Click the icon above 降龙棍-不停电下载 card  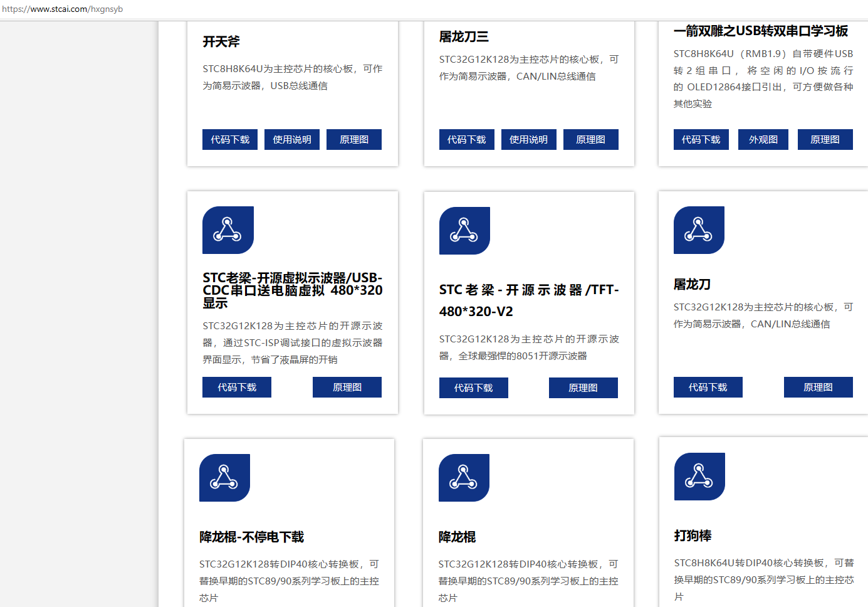[224, 478]
